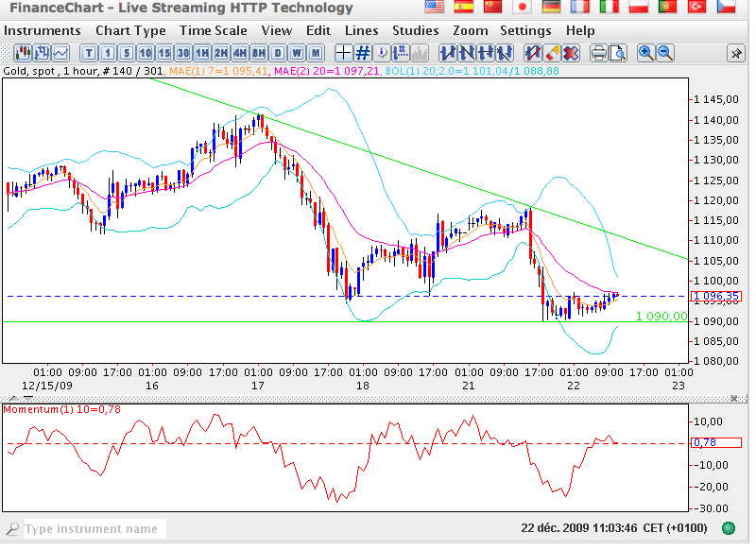Switch to line chart type icon
The image size is (756, 550).
click(x=60, y=52)
